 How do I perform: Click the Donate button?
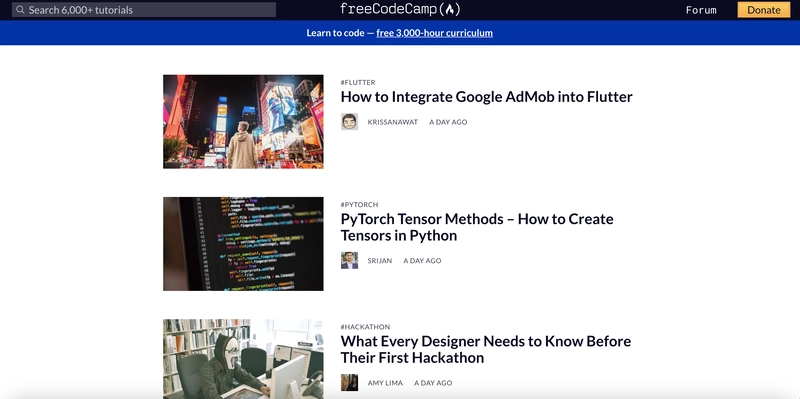764,10
